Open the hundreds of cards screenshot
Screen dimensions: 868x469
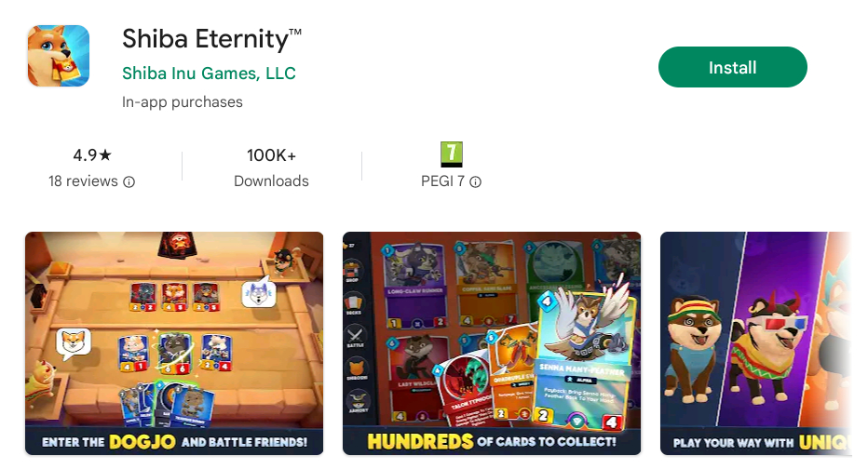492,343
